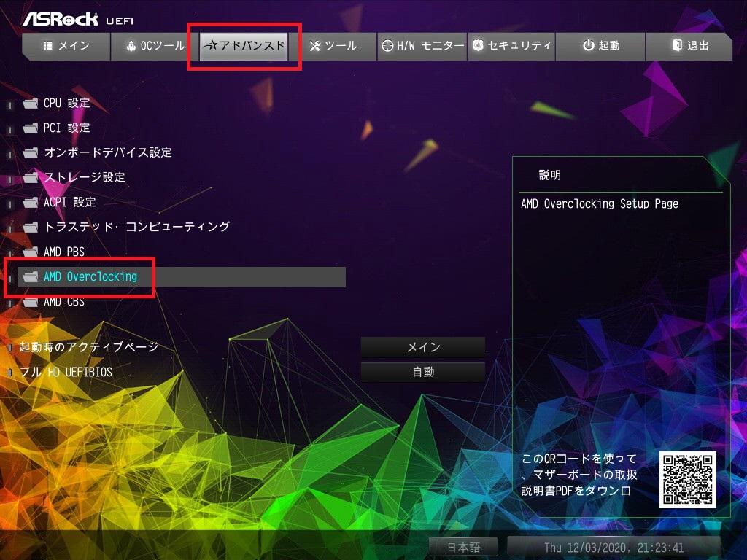Click the AMD CBS folder icon

tap(31, 301)
